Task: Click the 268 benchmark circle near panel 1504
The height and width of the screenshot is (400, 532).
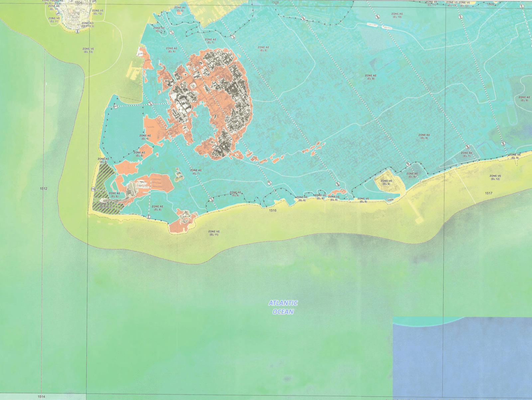Action: point(94,2)
